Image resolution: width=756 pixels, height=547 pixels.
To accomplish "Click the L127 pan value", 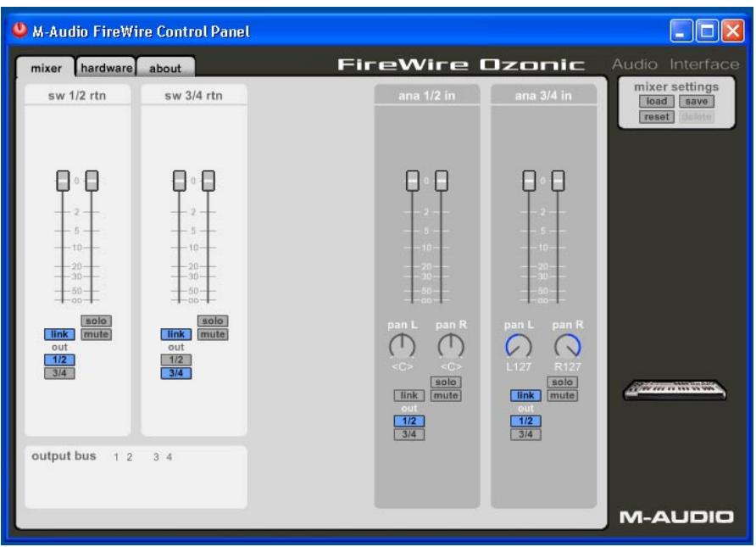I will pyautogui.click(x=519, y=366).
